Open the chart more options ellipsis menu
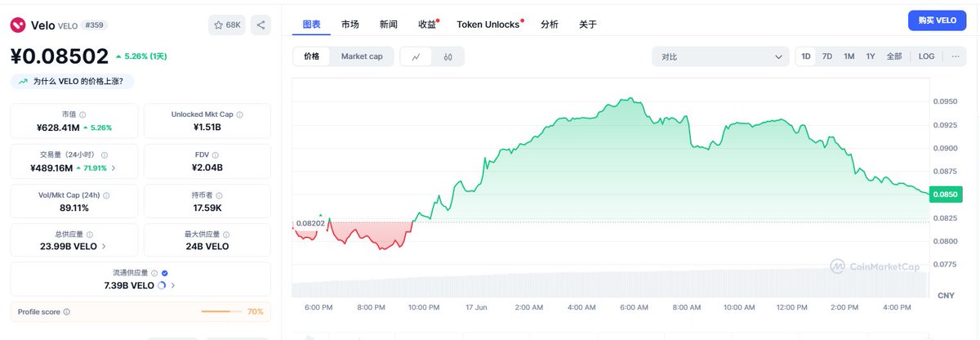This screenshot has height=340, width=980. coord(955,56)
